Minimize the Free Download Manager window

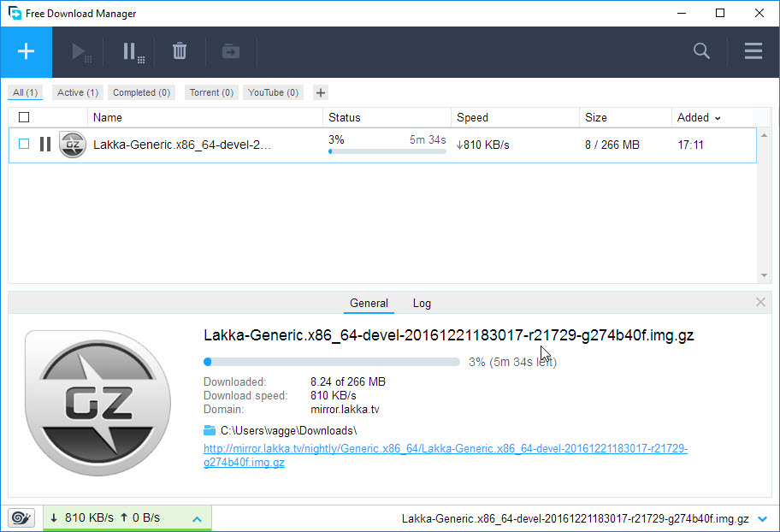[682, 13]
